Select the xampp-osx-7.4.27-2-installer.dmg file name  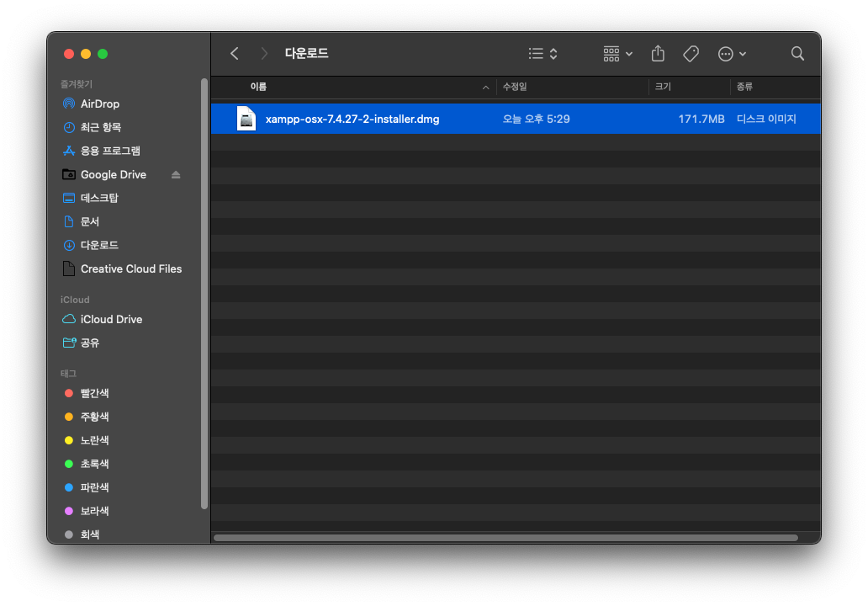click(x=352, y=119)
